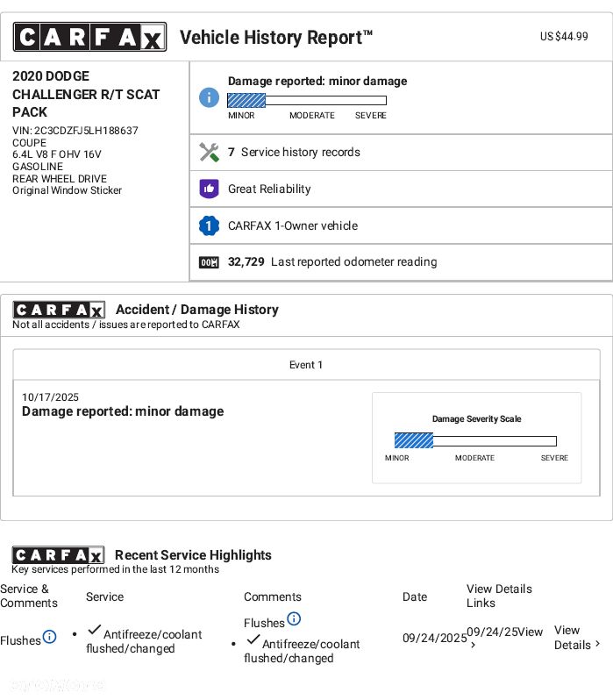Screen dimensions: 613x700
Task: Click the blue 1-Owner badge icon
Action: pos(209,225)
